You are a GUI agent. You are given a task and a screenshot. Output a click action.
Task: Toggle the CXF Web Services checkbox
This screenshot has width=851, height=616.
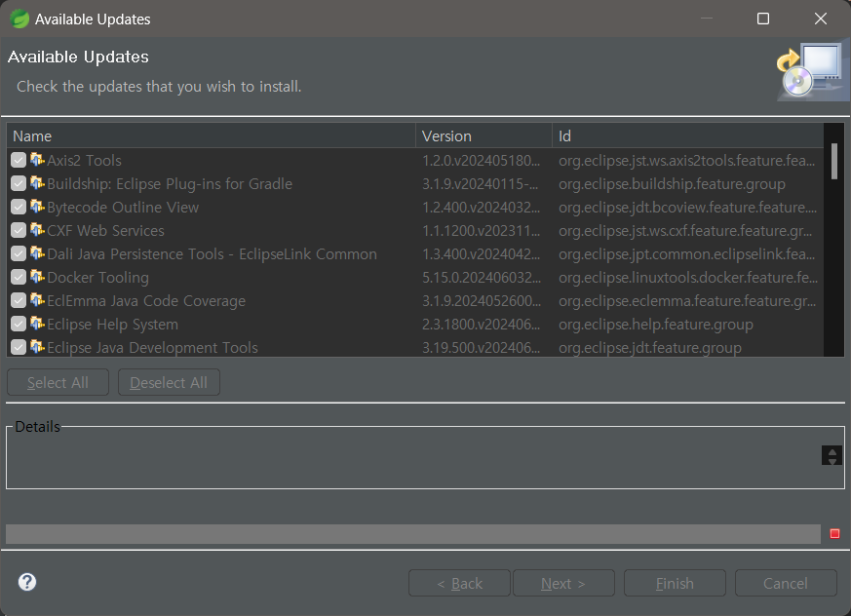[19, 230]
